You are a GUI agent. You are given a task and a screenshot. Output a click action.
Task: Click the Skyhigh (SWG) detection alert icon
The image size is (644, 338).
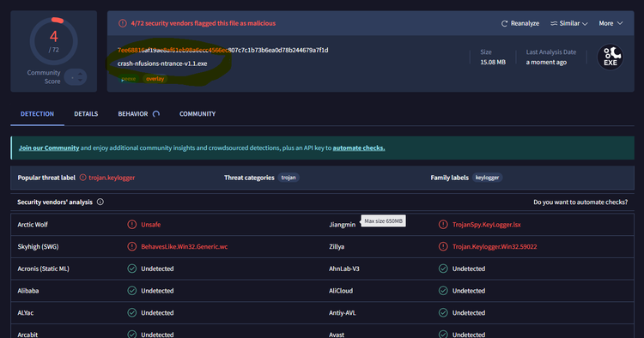tap(132, 246)
